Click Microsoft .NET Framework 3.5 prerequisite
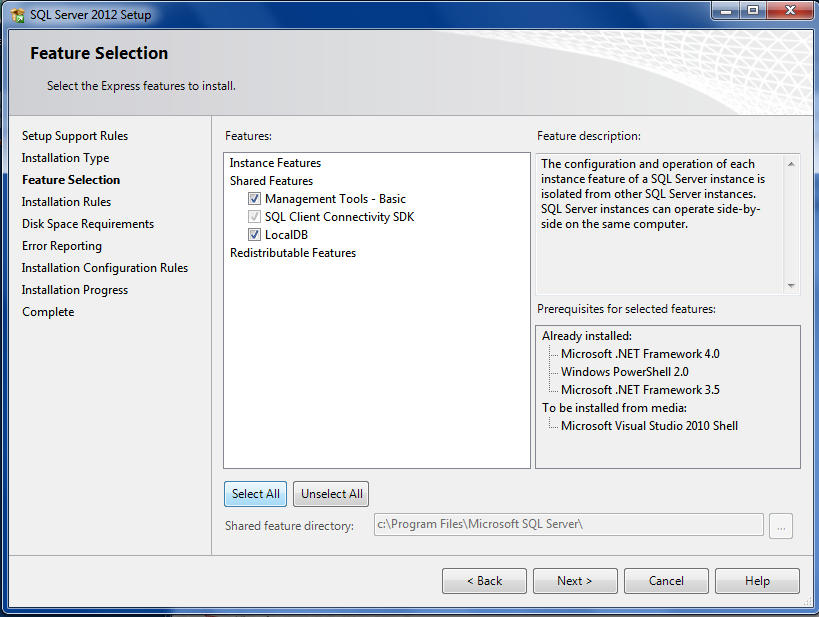This screenshot has height=617, width=819. point(640,390)
